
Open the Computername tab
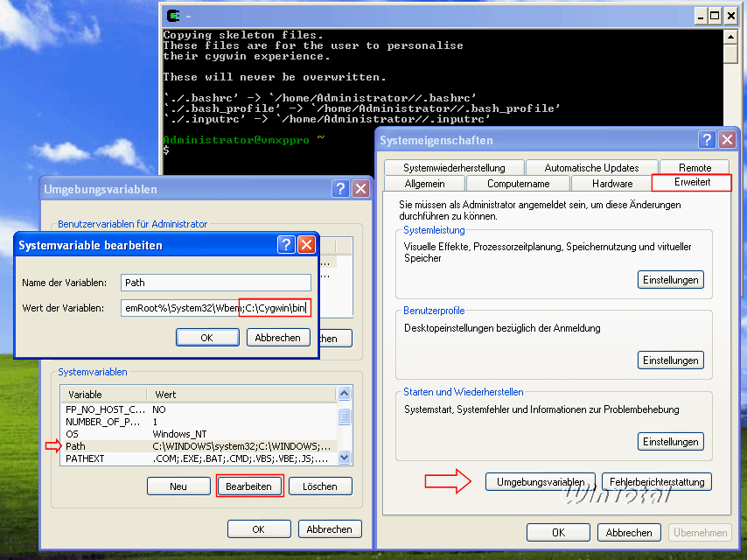tap(519, 184)
